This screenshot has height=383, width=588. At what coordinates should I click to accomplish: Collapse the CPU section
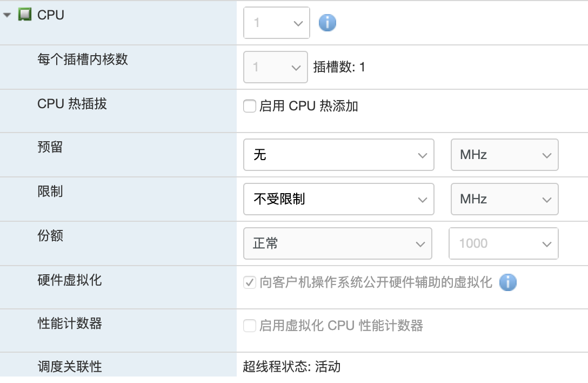tap(5, 15)
